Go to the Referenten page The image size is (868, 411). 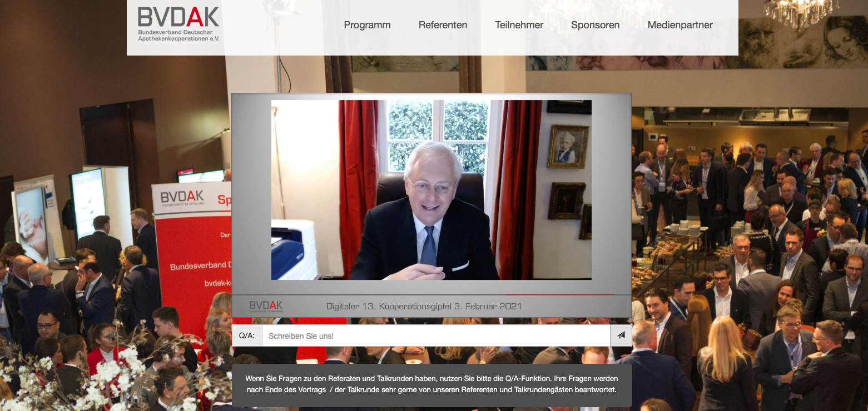443,25
